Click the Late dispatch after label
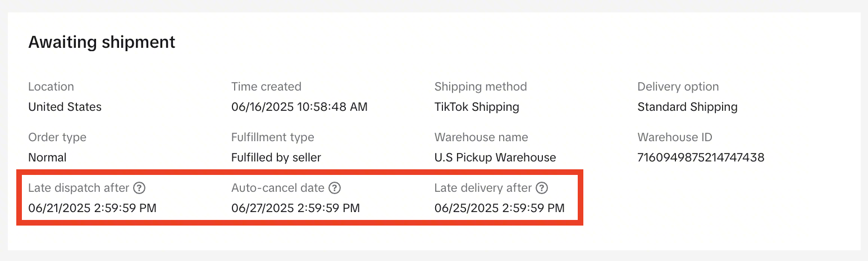The height and width of the screenshot is (261, 868). pyautogui.click(x=79, y=188)
